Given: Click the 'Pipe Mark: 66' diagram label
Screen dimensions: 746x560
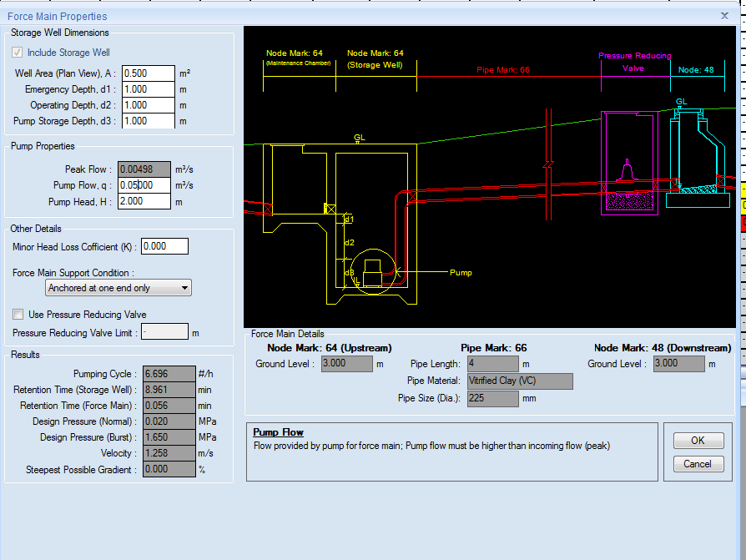Looking at the screenshot, I should pyautogui.click(x=503, y=70).
